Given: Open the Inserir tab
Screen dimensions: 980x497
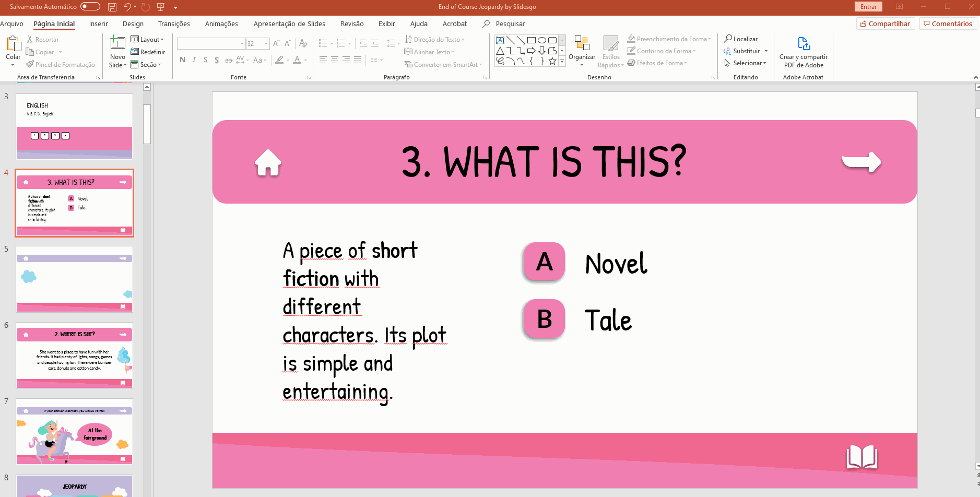Looking at the screenshot, I should pos(98,23).
